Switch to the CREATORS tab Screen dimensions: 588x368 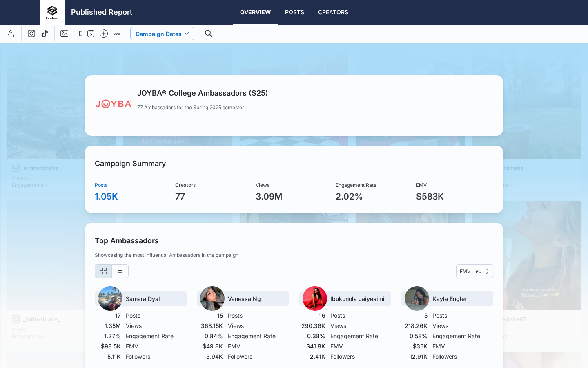coord(333,12)
